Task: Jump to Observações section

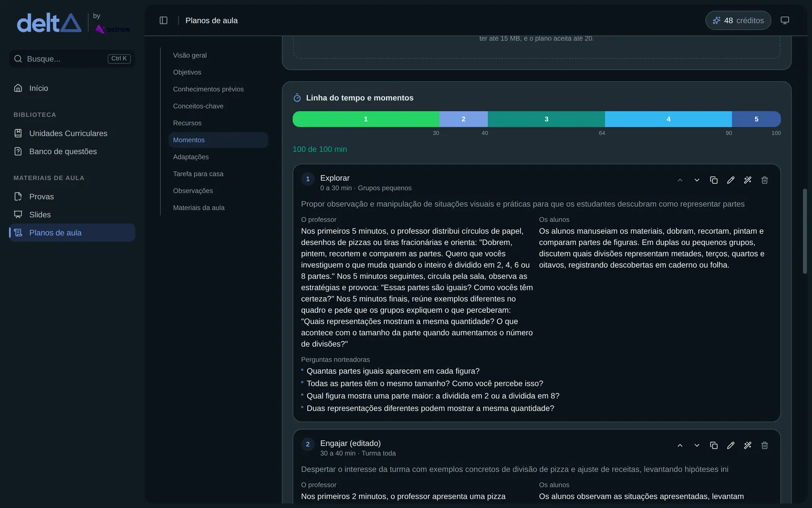Action: tap(218, 190)
